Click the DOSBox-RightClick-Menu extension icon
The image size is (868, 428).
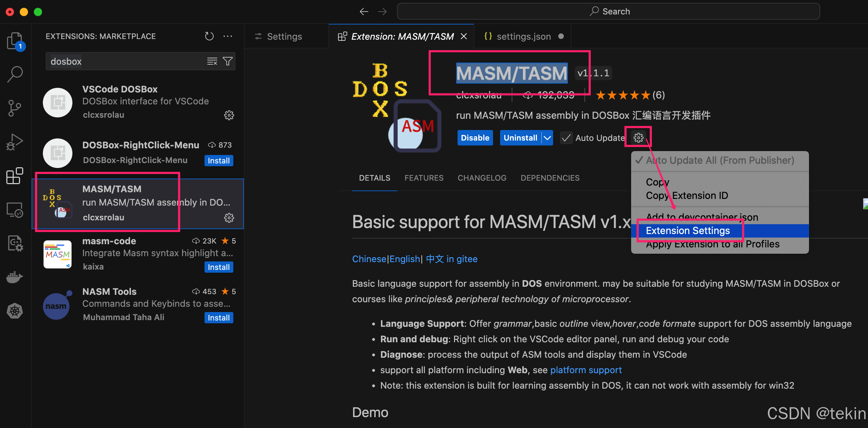coord(58,153)
